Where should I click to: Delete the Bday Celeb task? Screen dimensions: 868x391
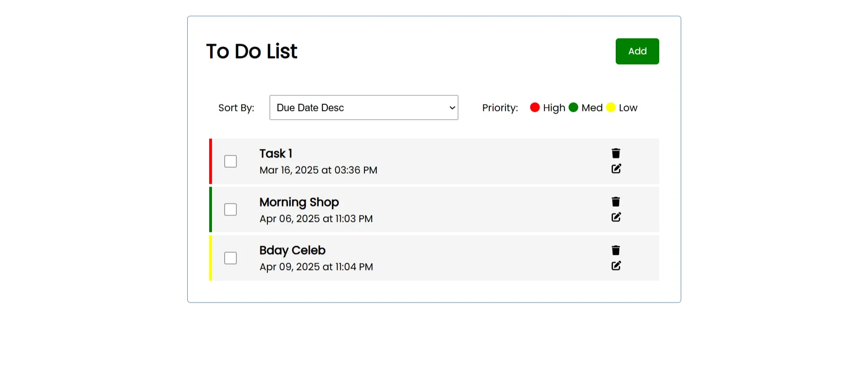click(x=616, y=250)
